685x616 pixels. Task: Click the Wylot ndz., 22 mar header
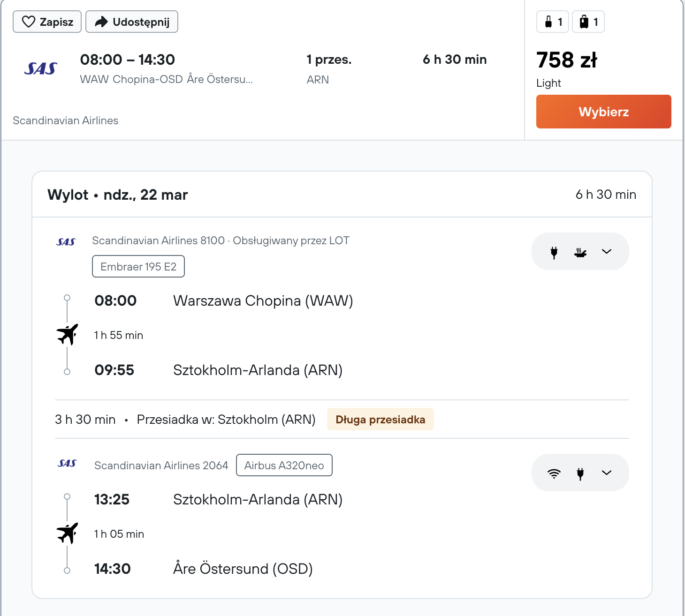pyautogui.click(x=118, y=195)
